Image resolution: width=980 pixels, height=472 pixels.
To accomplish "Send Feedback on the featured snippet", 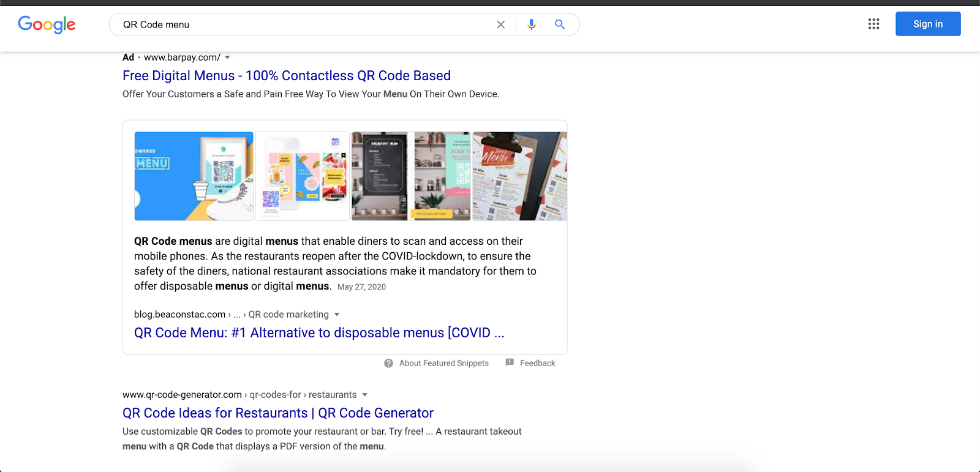I will (x=538, y=363).
